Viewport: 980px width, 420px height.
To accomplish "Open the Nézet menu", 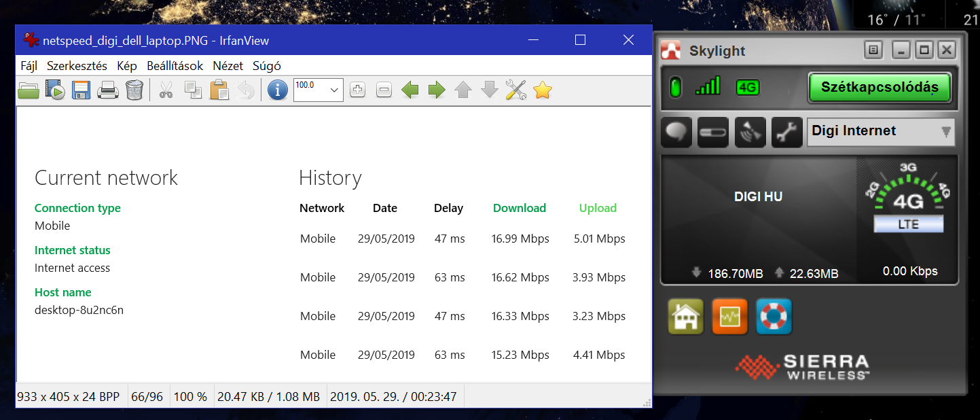I will tap(228, 66).
